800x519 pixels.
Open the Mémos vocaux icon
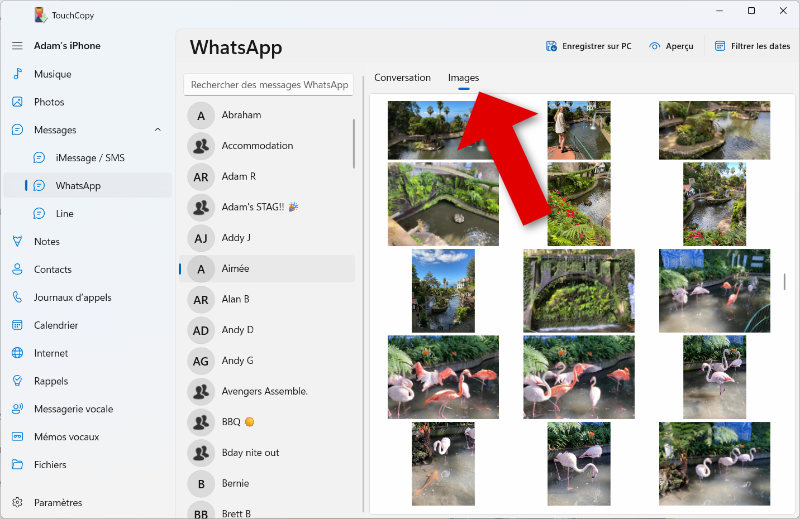(x=17, y=437)
